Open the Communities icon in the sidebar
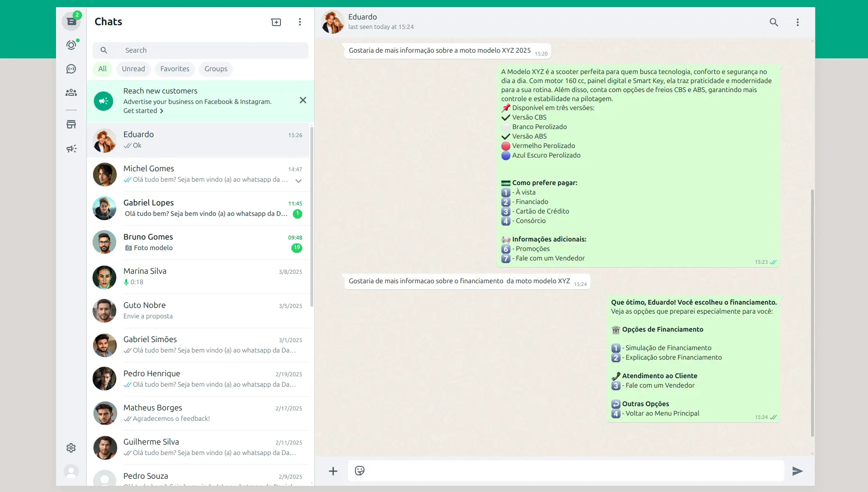This screenshot has height=492, width=868. [x=71, y=93]
